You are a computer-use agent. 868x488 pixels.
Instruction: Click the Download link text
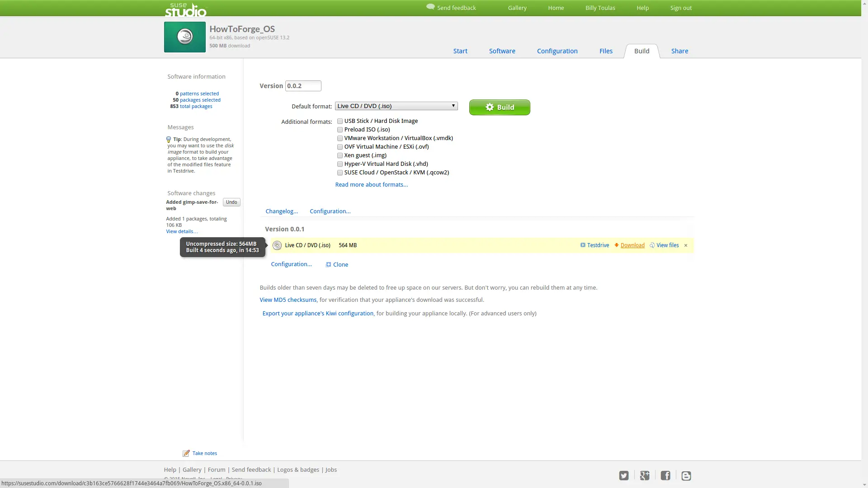pyautogui.click(x=632, y=245)
